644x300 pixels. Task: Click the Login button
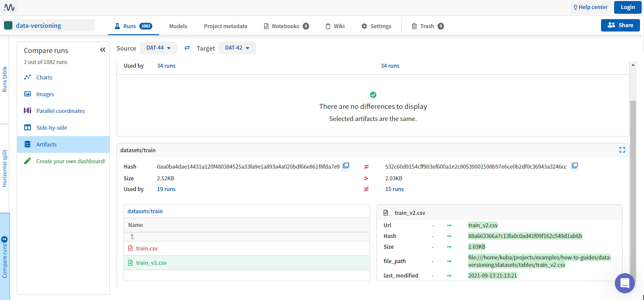point(628,7)
